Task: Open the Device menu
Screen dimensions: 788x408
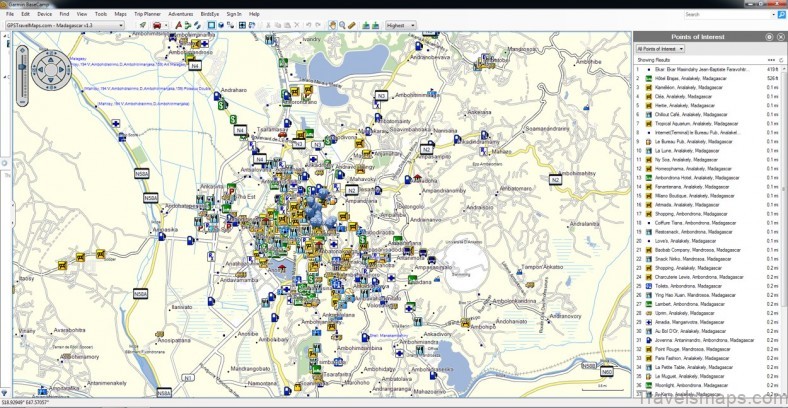Action: (x=44, y=14)
